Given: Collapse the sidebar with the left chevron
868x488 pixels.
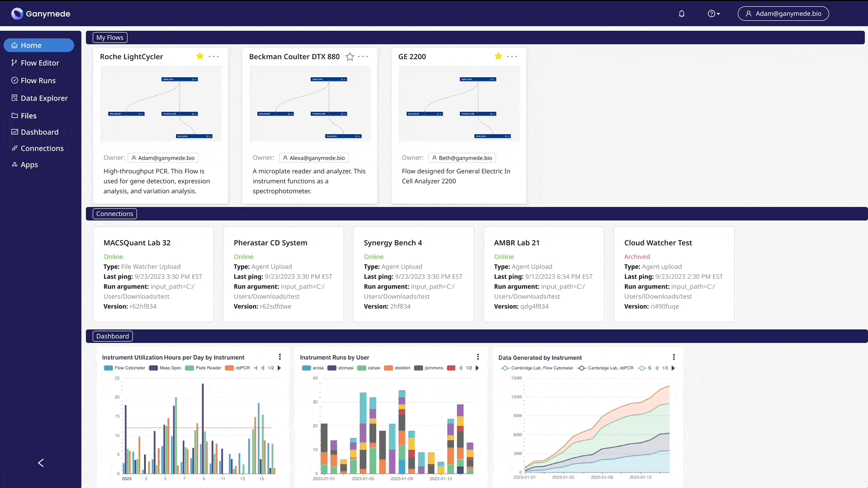Looking at the screenshot, I should 41,463.
